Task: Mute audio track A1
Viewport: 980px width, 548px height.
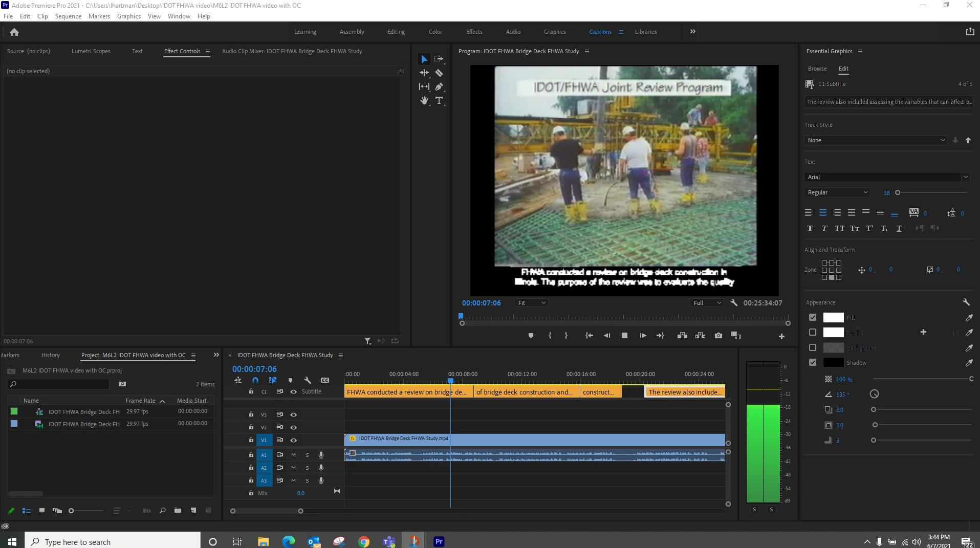Action: coord(293,455)
